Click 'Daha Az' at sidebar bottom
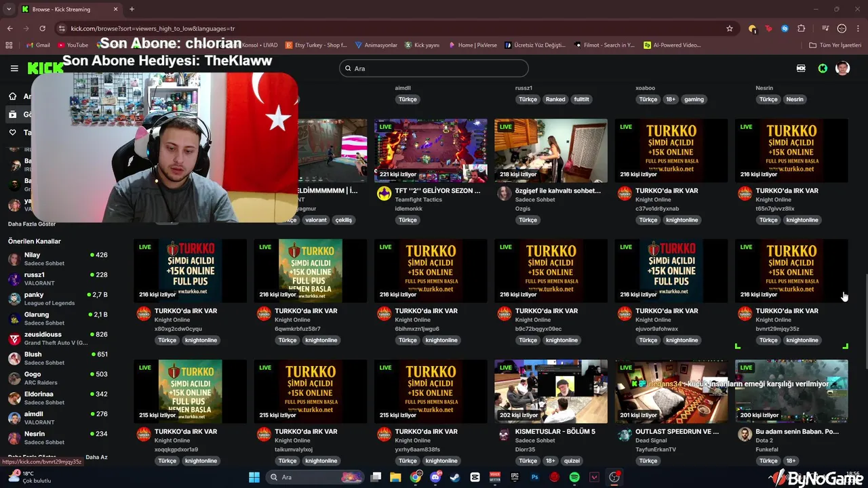Screen dimensions: 868x488 [96, 457]
